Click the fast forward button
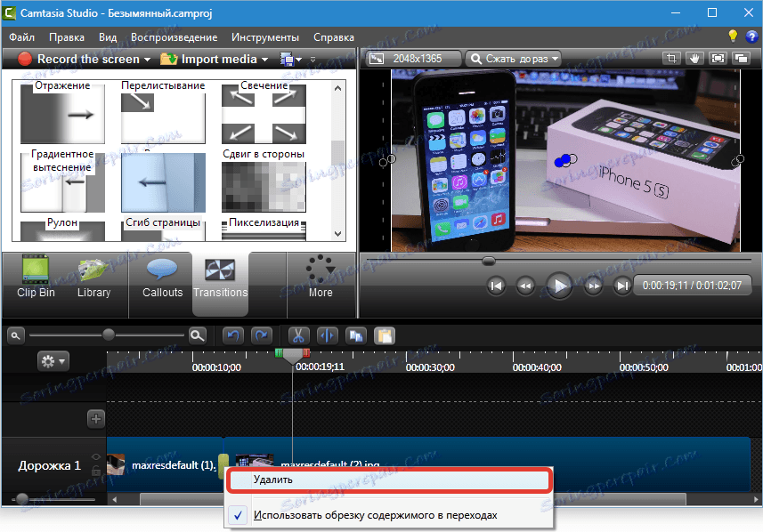The width and height of the screenshot is (763, 532). coord(593,286)
